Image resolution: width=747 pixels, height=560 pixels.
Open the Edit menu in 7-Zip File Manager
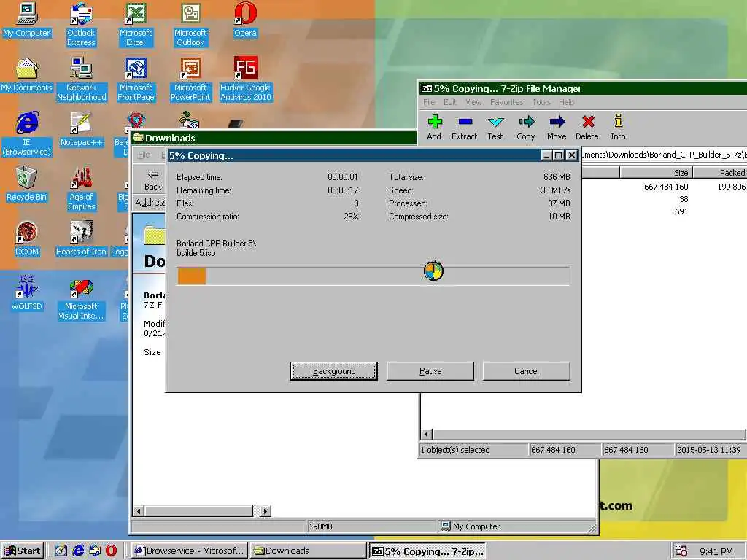pos(449,102)
